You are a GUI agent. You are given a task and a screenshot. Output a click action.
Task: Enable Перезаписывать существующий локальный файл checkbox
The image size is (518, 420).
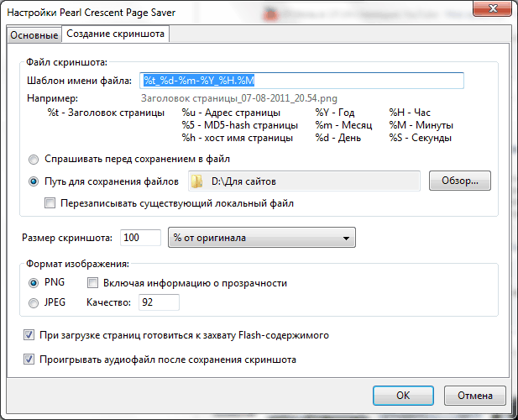[50, 203]
